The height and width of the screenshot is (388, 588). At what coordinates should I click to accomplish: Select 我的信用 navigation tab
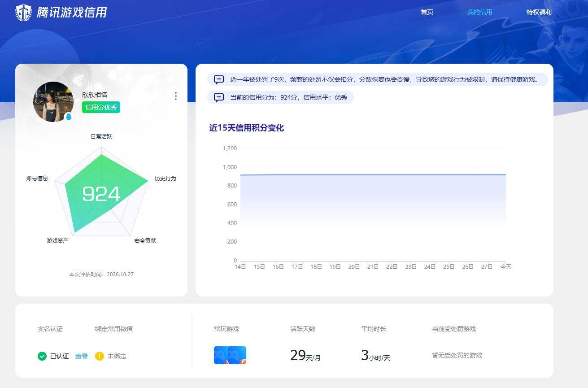pyautogui.click(x=479, y=12)
